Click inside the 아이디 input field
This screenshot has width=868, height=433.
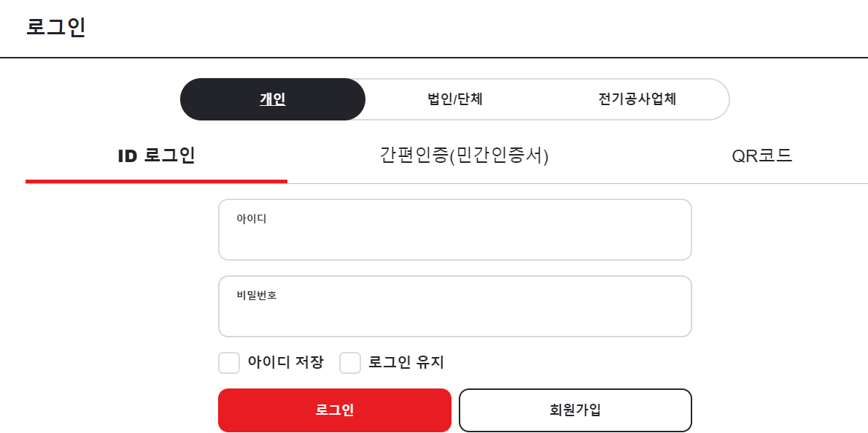455,229
